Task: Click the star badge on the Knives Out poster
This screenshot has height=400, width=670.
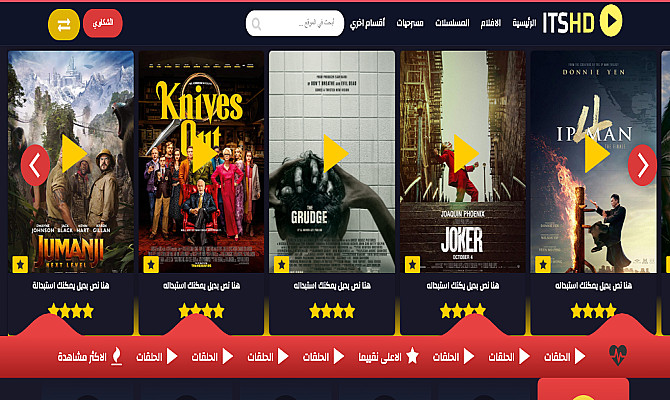Action: tap(151, 265)
